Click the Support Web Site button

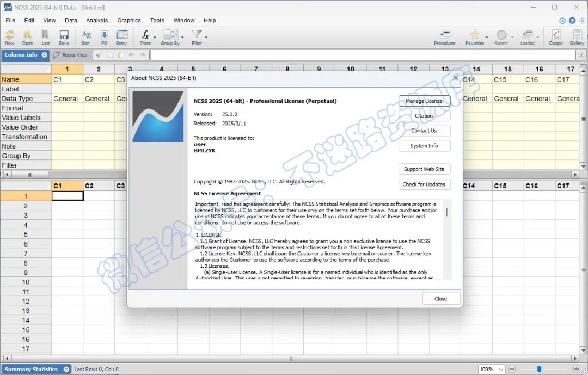click(x=424, y=169)
